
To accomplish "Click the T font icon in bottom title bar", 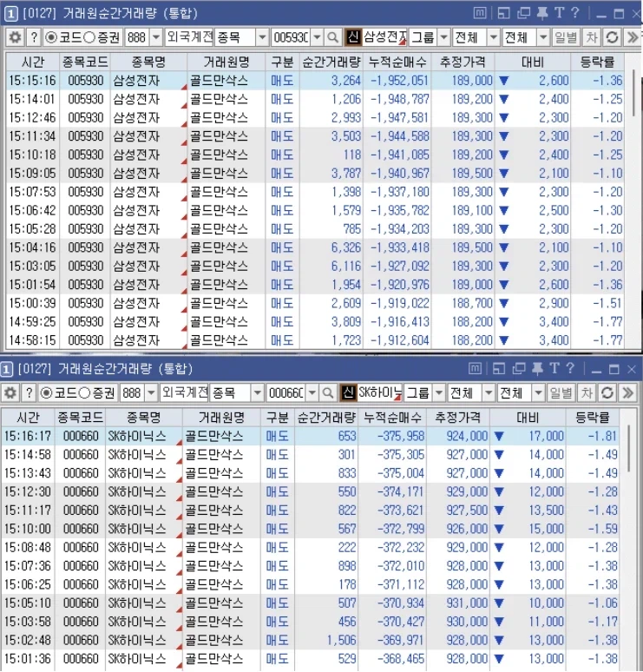I will (x=554, y=368).
